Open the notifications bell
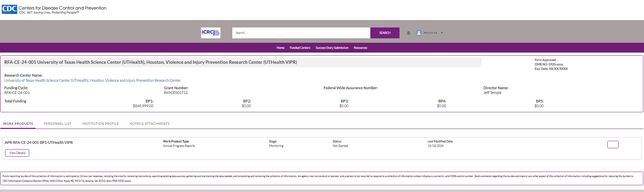Image resolution: width=644 pixels, height=192 pixels. click(x=408, y=33)
